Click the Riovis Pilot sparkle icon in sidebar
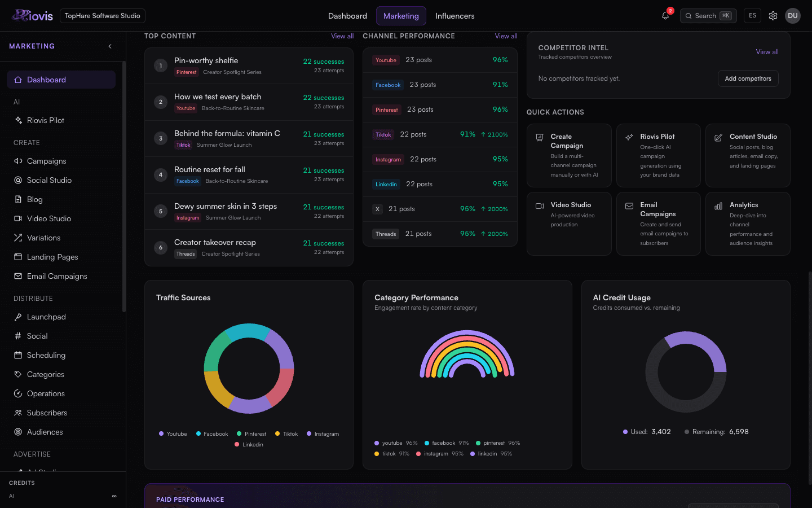Viewport: 812px width, 508px height. (x=18, y=120)
